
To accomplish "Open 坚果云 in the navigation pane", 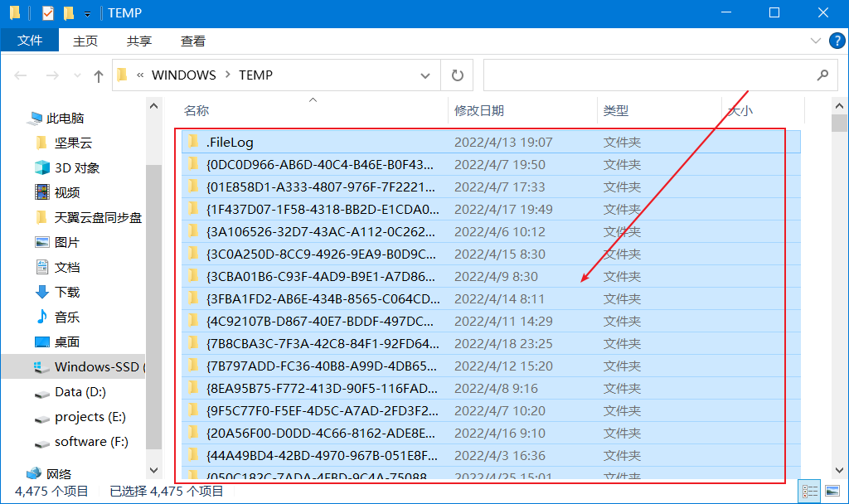I will click(x=73, y=143).
